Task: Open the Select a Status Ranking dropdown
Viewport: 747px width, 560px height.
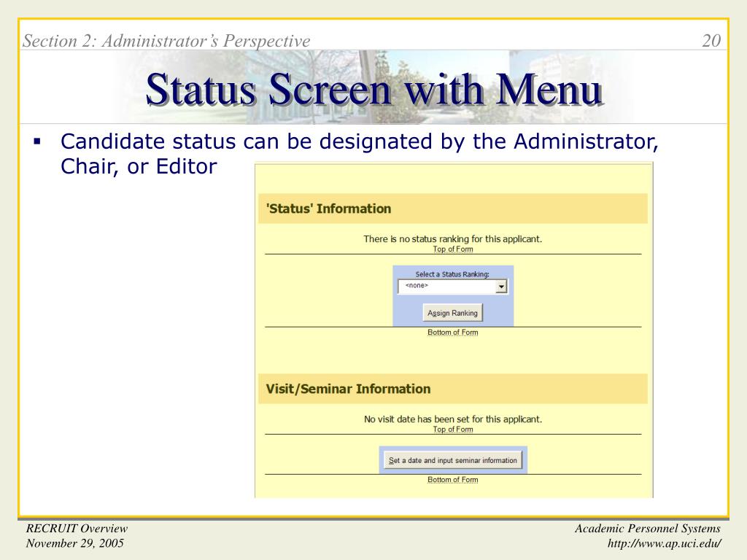Action: tap(452, 286)
